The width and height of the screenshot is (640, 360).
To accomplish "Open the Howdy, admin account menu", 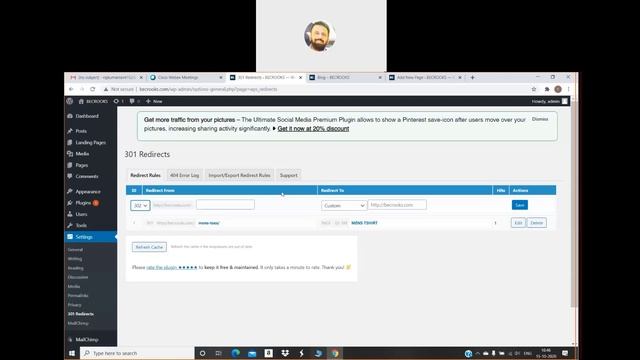I will 549,101.
